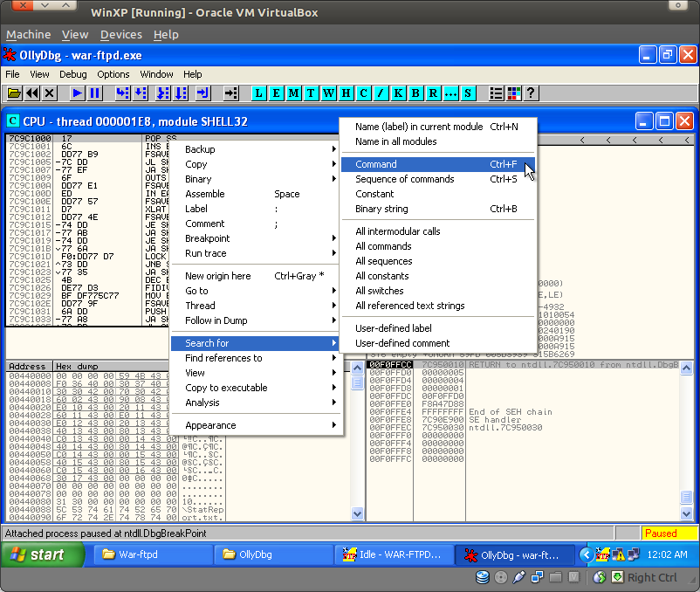700x592 pixels.
Task: Click the question mark help icon
Action: pyautogui.click(x=531, y=93)
